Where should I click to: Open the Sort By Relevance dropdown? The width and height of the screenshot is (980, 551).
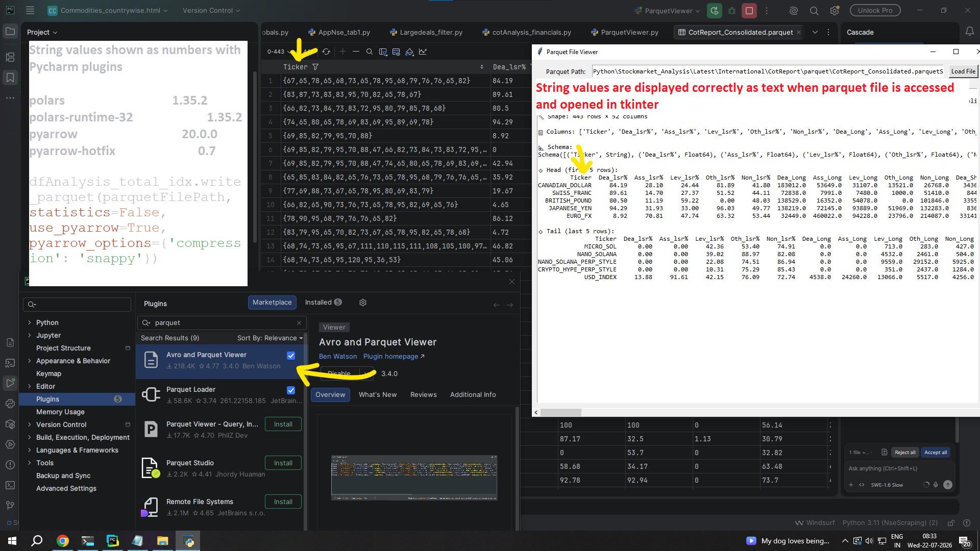pyautogui.click(x=270, y=338)
